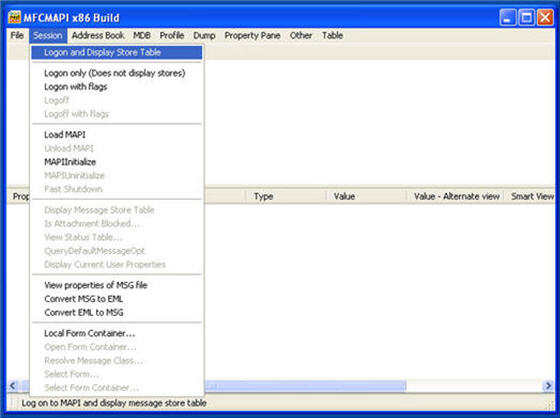Click the horizontal scrollbar left arrow
Image resolution: width=560 pixels, height=418 pixels.
[13, 386]
